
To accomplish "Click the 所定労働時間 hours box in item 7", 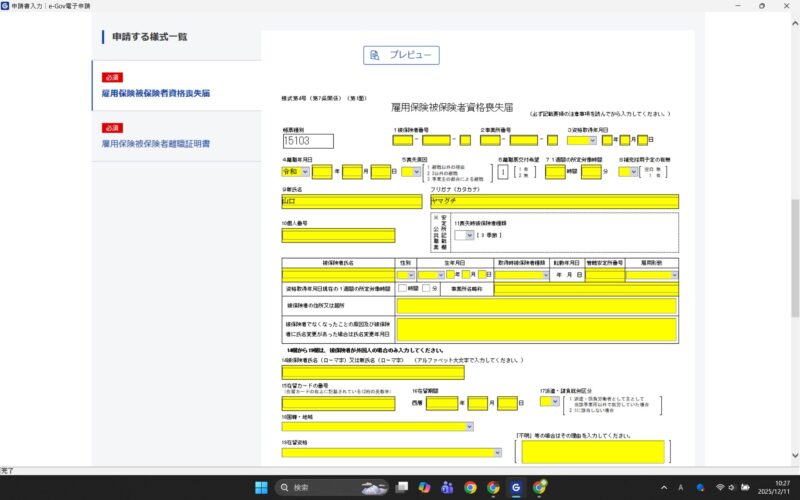I will (x=555, y=172).
